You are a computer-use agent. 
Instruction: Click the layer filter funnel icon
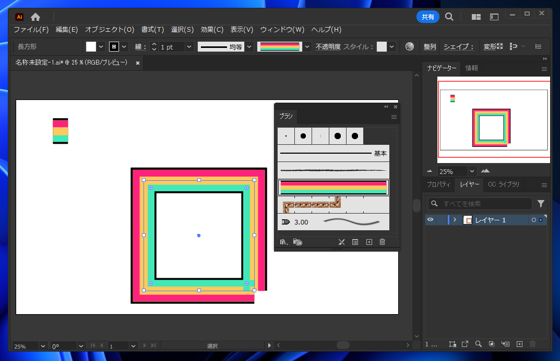coord(541,204)
